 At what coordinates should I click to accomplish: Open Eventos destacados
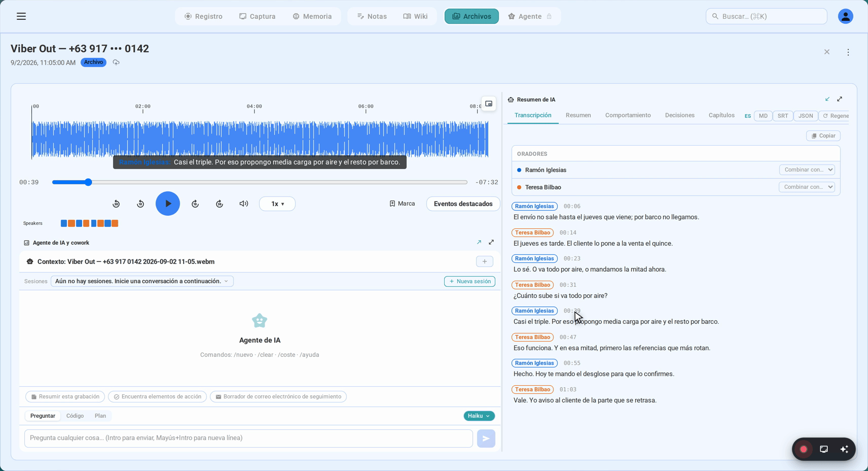[463, 204]
